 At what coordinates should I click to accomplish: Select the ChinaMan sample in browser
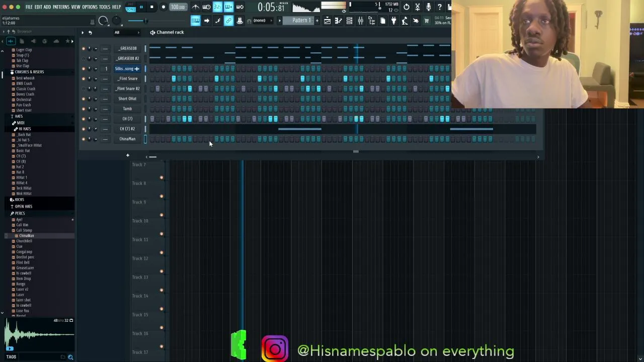26,236
